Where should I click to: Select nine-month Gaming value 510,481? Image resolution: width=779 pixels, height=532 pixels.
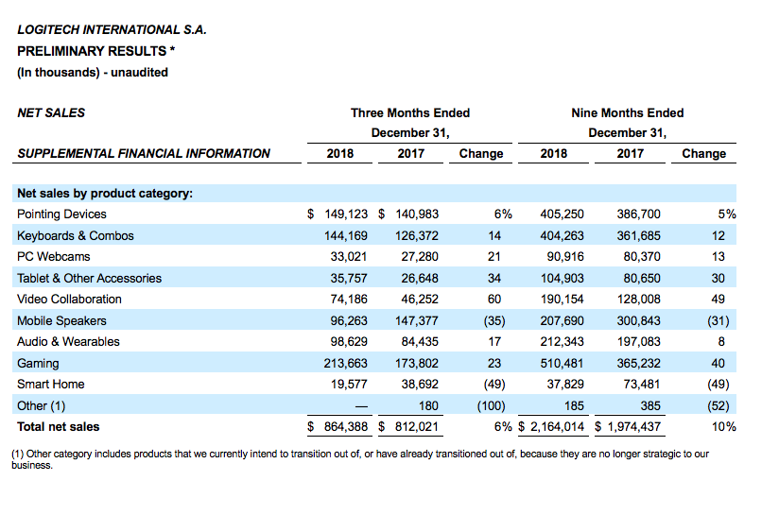coord(562,364)
